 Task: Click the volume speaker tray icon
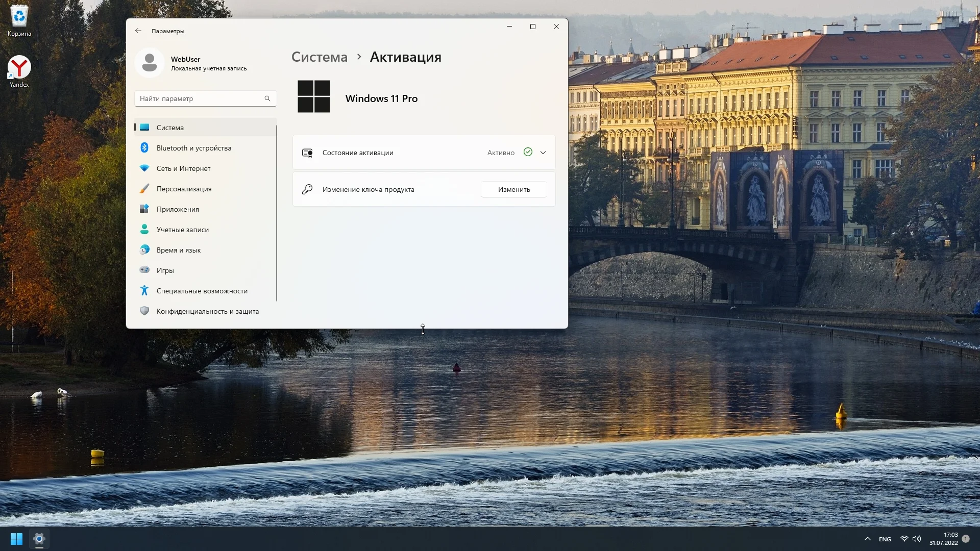coord(917,539)
